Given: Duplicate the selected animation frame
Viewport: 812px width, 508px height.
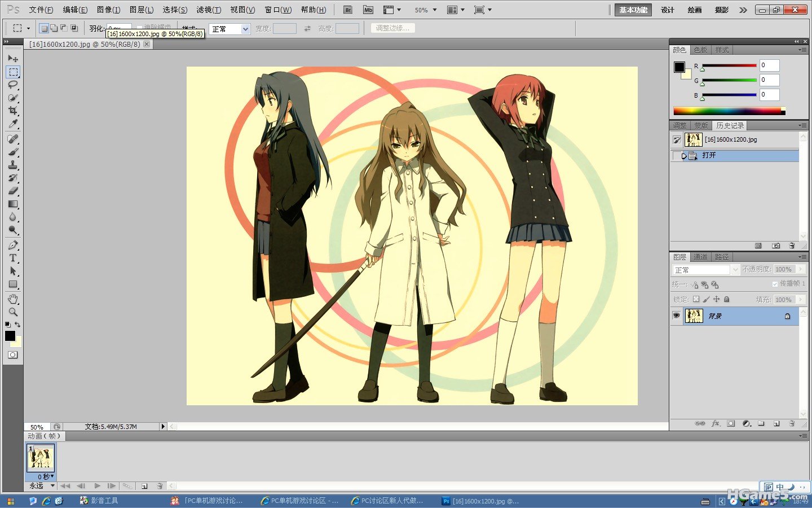Looking at the screenshot, I should pyautogui.click(x=144, y=485).
